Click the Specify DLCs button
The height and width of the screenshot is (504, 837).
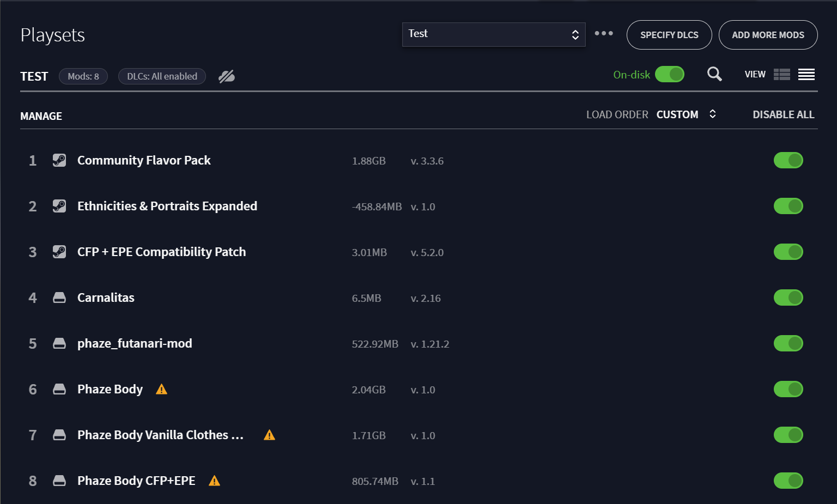pos(669,35)
